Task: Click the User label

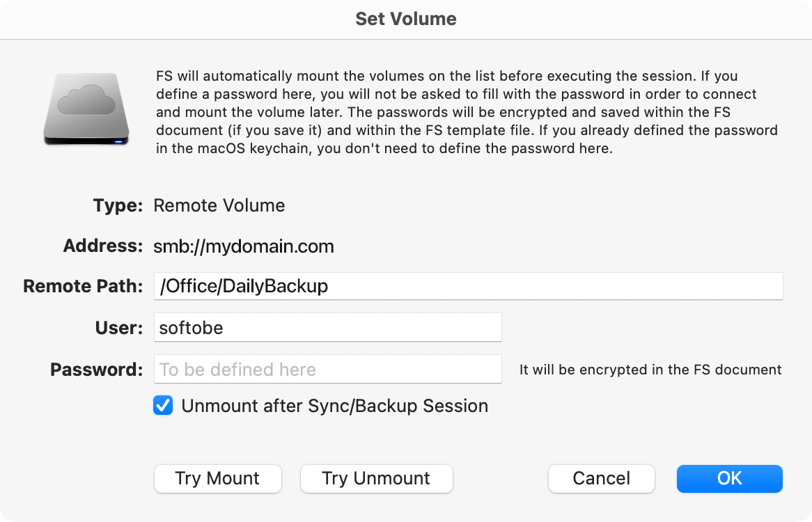Action: 118,328
